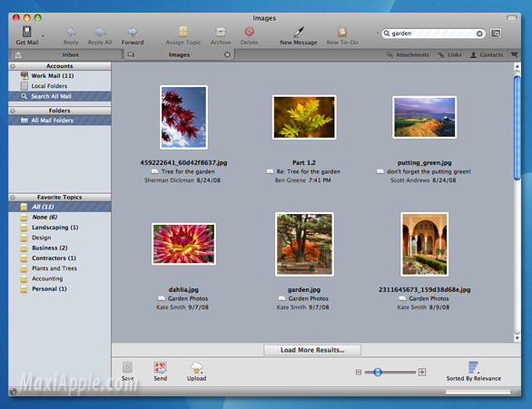Open the Contacts view
This screenshot has height=409, width=532.
click(487, 54)
